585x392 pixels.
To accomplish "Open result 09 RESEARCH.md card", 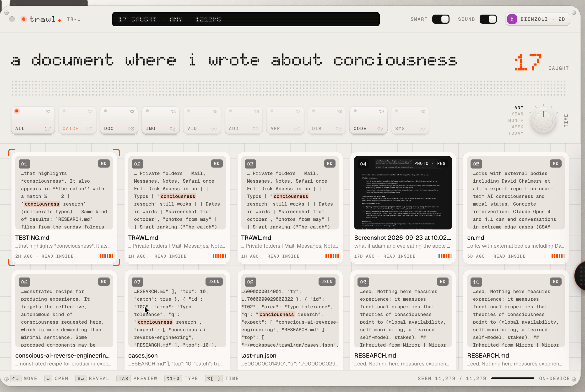I will pos(403,321).
